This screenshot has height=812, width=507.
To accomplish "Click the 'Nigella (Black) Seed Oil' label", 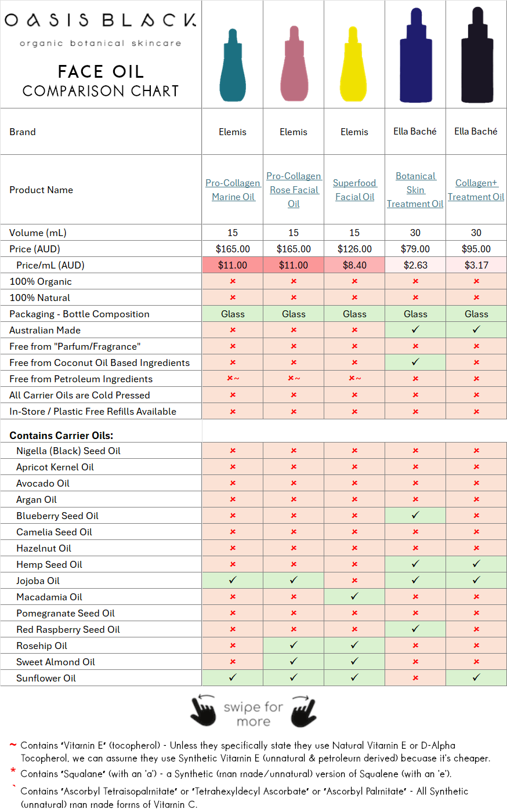I will coord(68,451).
